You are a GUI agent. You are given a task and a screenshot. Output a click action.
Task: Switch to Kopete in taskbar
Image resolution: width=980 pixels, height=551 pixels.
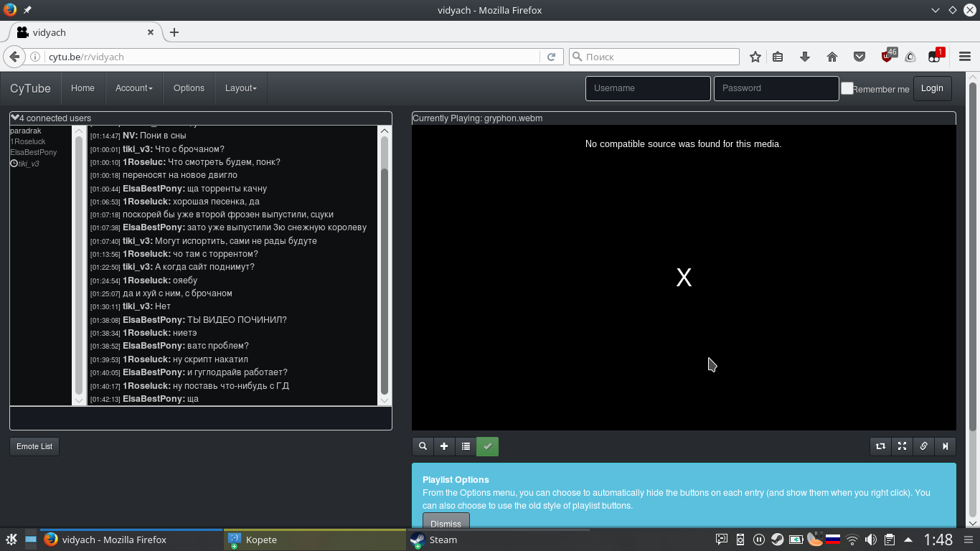tap(314, 540)
